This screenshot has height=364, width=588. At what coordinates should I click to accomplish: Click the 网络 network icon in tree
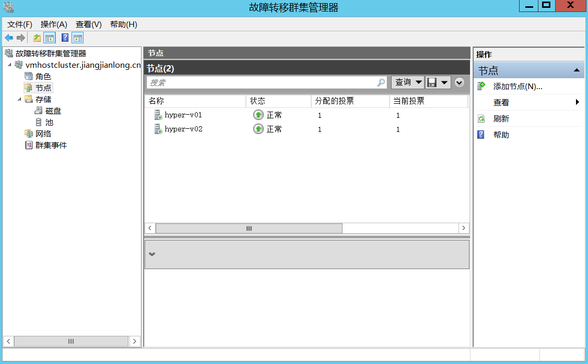coord(29,134)
